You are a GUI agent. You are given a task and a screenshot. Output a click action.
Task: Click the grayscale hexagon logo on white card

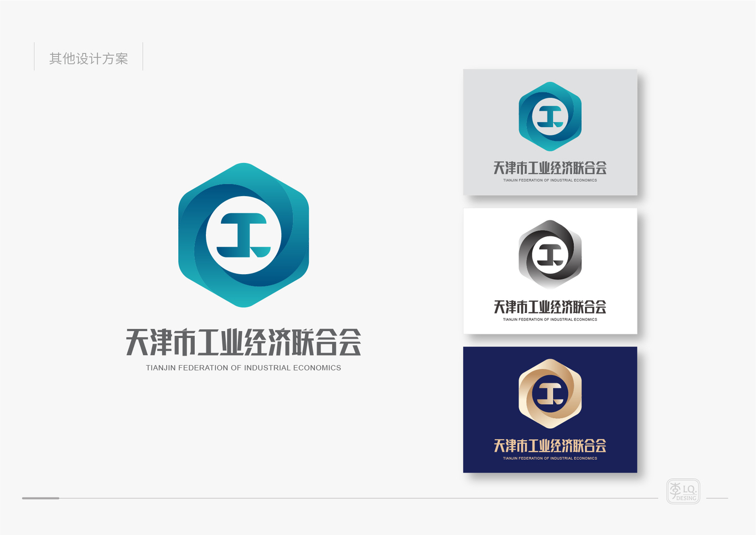[550, 255]
